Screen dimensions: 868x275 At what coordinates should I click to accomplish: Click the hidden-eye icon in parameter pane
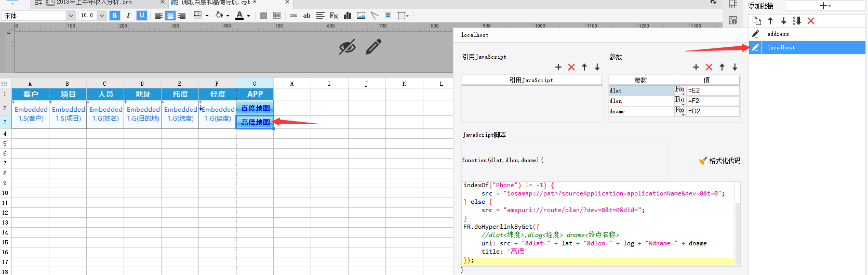[347, 47]
